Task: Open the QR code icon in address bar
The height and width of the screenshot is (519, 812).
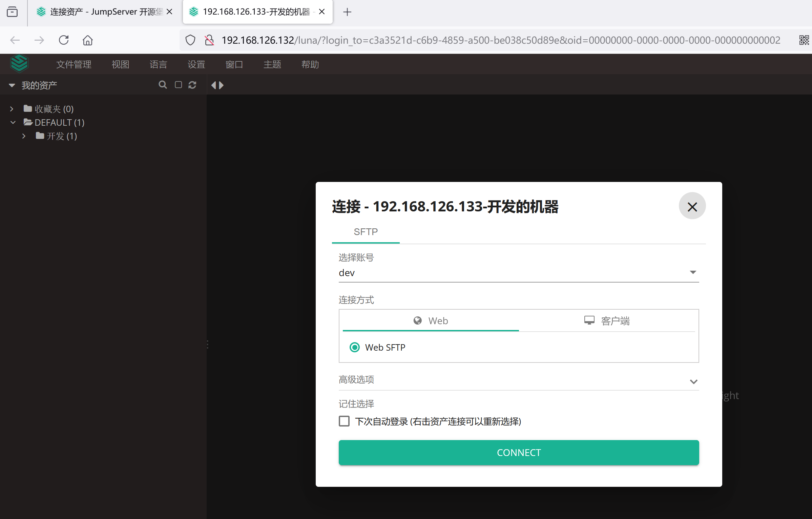Action: pyautogui.click(x=804, y=40)
